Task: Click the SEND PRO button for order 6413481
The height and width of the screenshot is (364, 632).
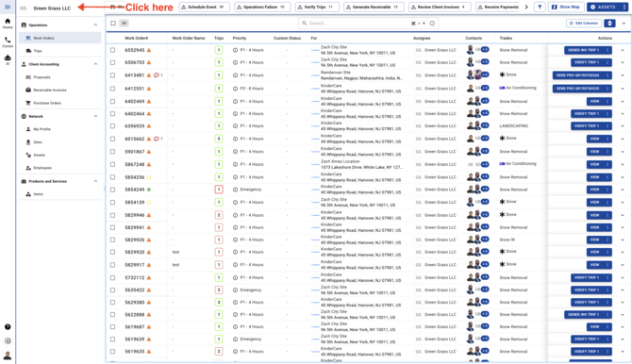Action: coord(578,75)
